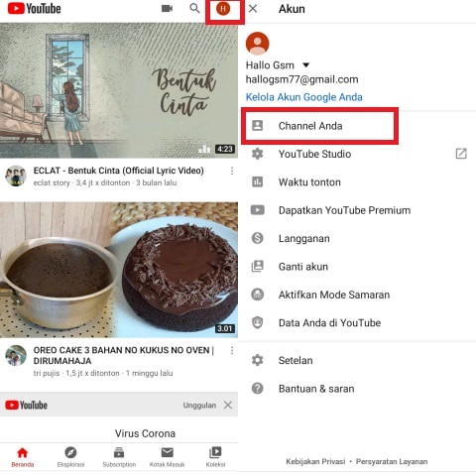This screenshot has width=476, height=476.
Task: Open Koleksi library tab
Action: coord(215,457)
